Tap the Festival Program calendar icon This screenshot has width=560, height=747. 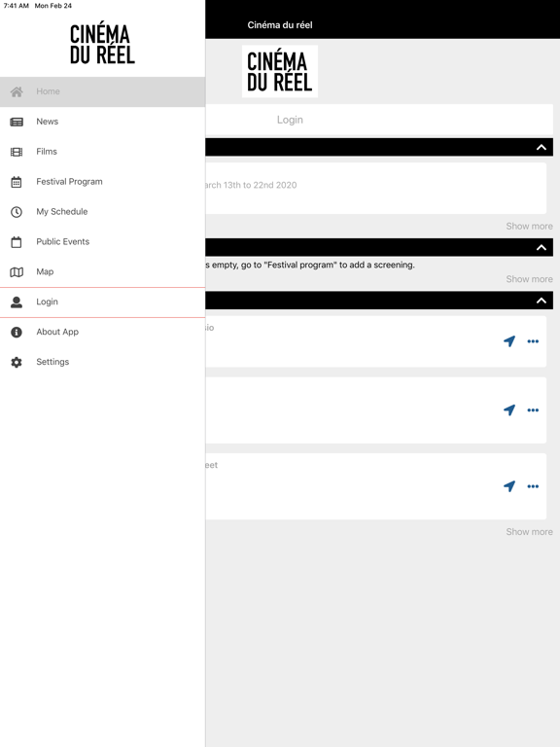pyautogui.click(x=17, y=182)
